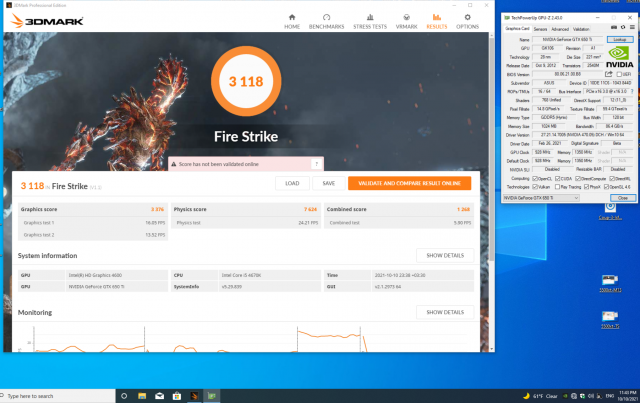Click the Lookup button in GPU-Z
640x403 pixels.
pos(620,39)
